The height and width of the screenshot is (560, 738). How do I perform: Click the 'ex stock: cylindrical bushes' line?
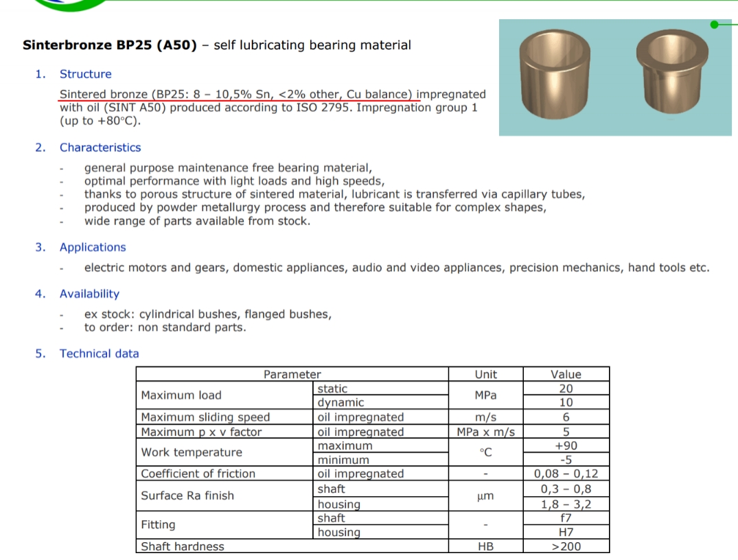click(208, 314)
